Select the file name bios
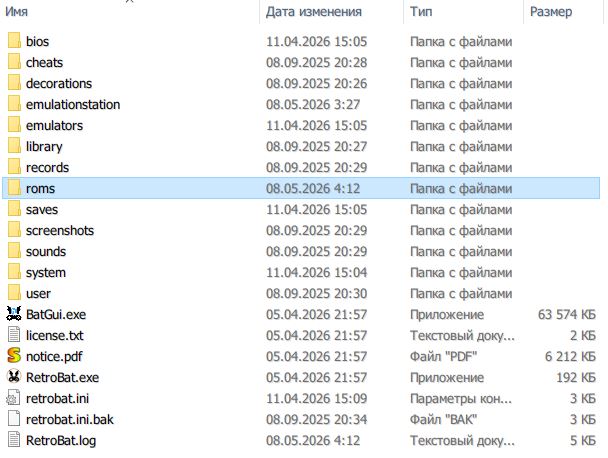The height and width of the screenshot is (458, 608). 38,41
